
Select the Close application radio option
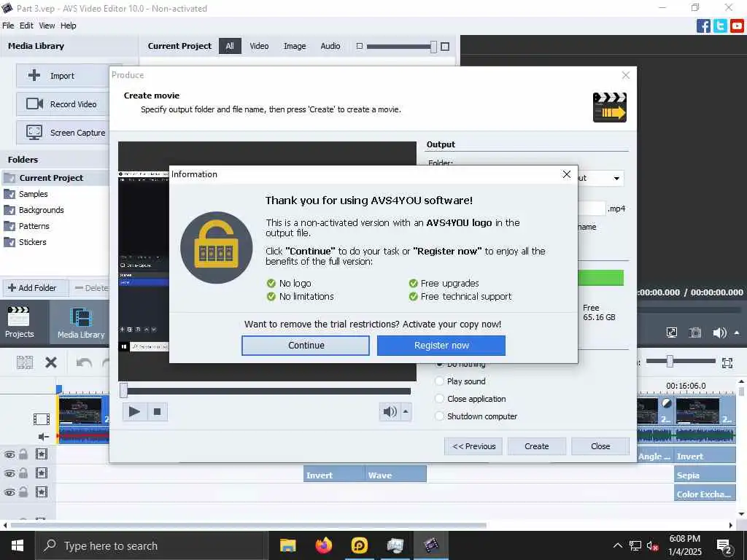pos(439,399)
